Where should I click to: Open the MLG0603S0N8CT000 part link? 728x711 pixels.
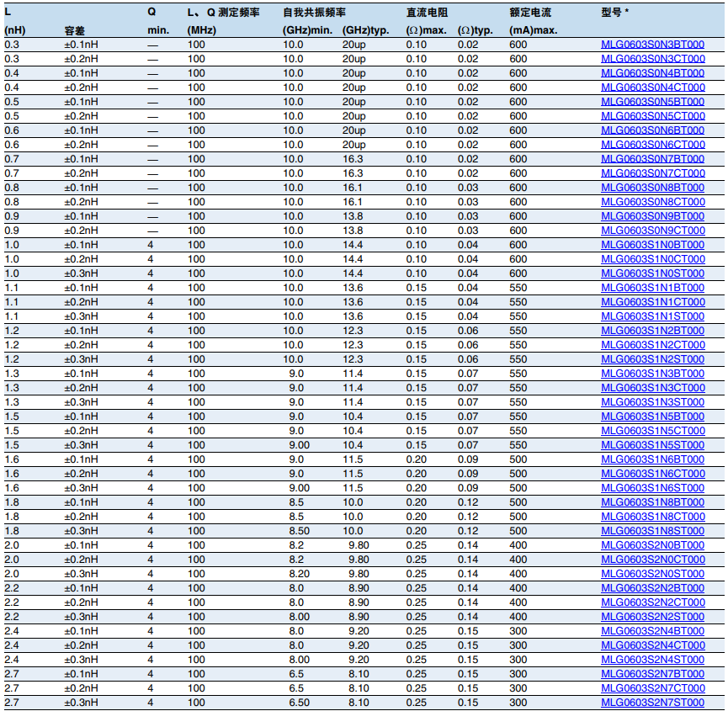pyautogui.click(x=653, y=202)
